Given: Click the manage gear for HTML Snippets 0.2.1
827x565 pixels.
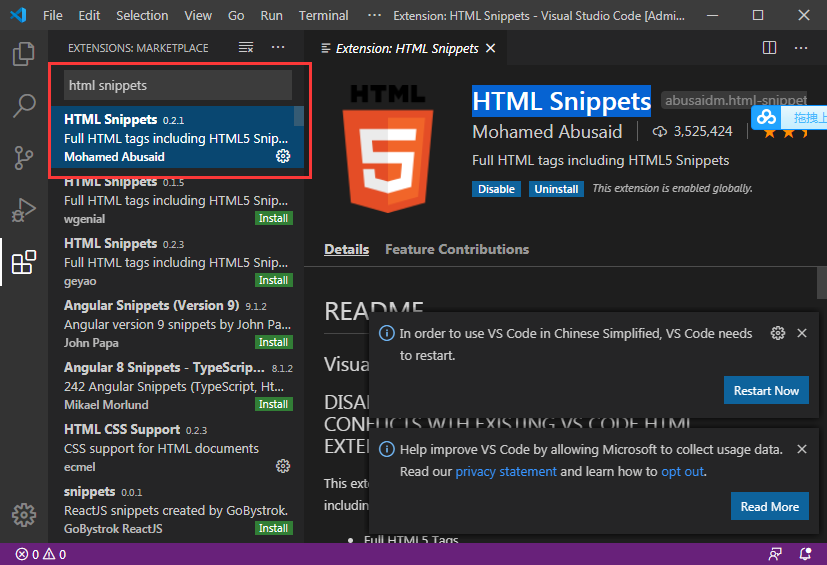Looking at the screenshot, I should click(283, 156).
